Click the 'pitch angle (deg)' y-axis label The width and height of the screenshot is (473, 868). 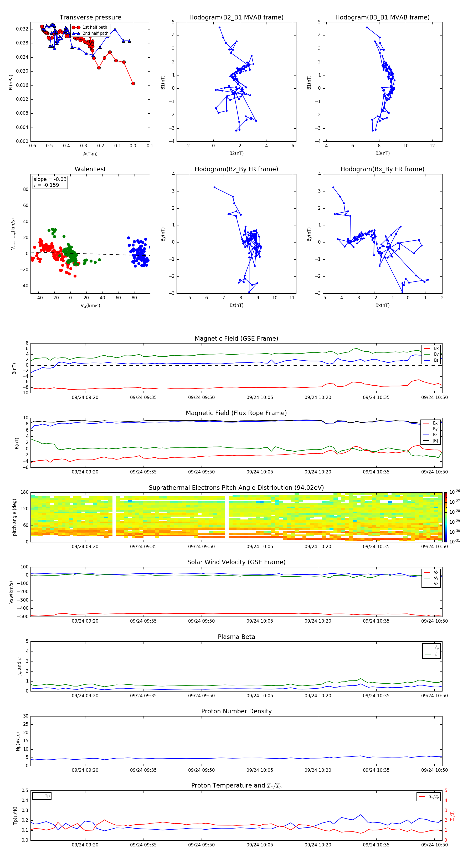[14, 517]
